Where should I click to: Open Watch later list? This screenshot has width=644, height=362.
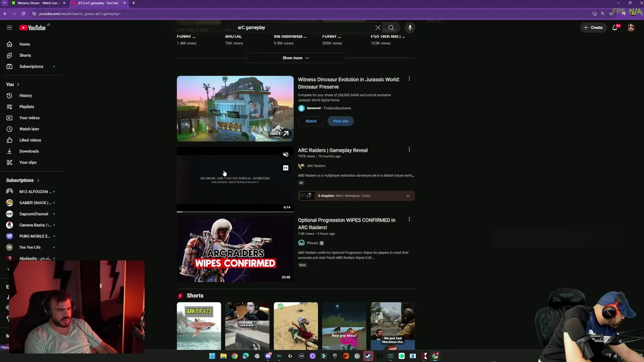point(29,129)
